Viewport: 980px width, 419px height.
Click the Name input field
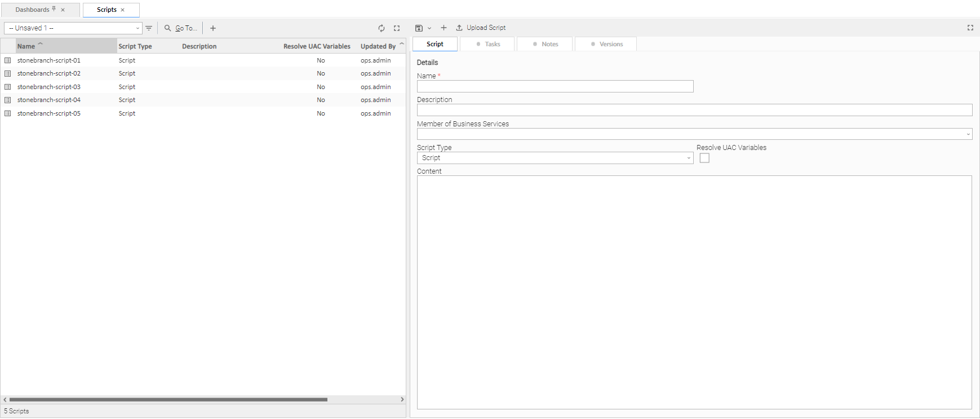click(555, 86)
